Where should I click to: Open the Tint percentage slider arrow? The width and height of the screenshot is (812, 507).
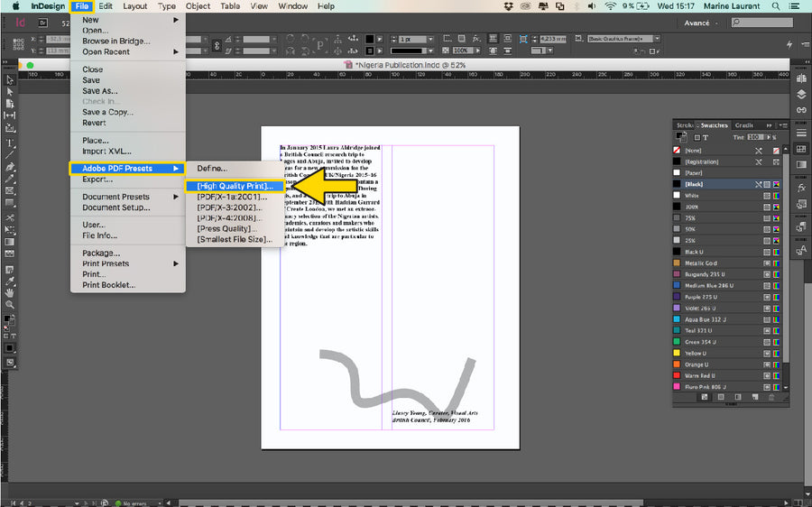click(x=769, y=137)
